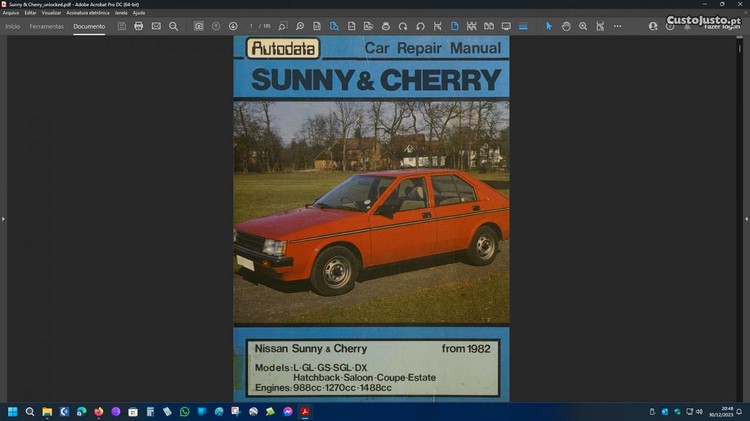Go to previous page with up arrow
The width and height of the screenshot is (750, 421).
(x=216, y=26)
